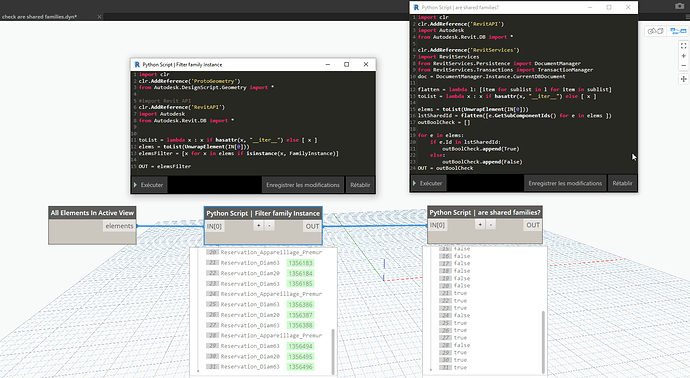This screenshot has height=378, width=690.
Task: Click element ID 1356495 in preview list
Action: (x=301, y=356)
